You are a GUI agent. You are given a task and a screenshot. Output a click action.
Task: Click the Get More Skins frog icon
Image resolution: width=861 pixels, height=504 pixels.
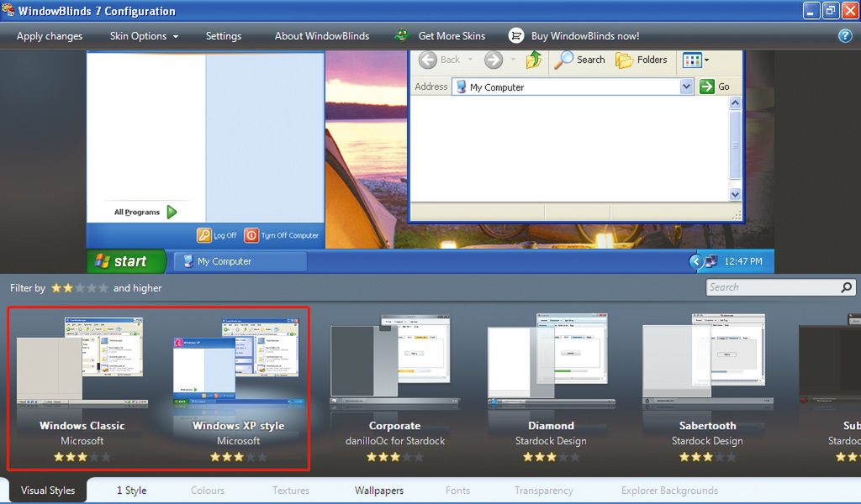(x=402, y=35)
